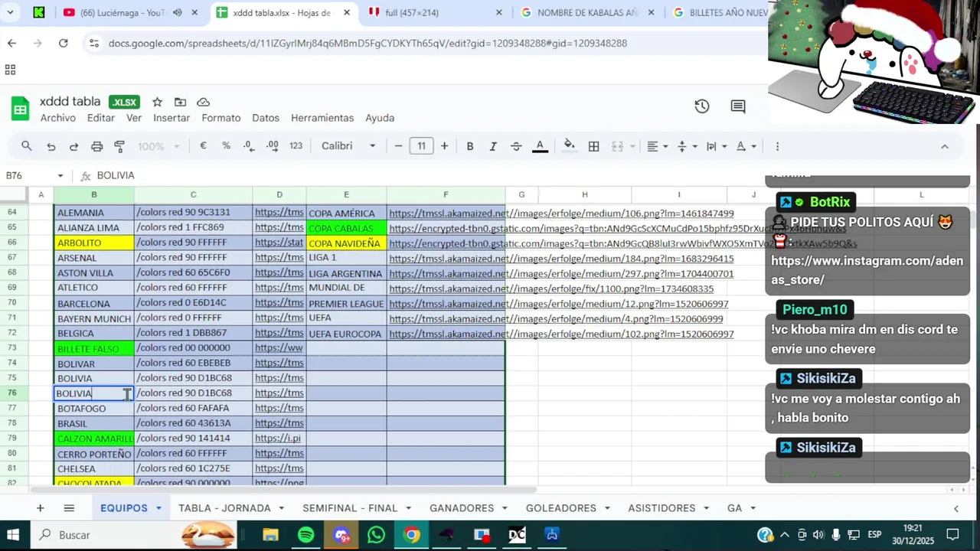Viewport: 980px width, 551px height.
Task: Switch to the GANADORES sheet tab
Action: (462, 508)
